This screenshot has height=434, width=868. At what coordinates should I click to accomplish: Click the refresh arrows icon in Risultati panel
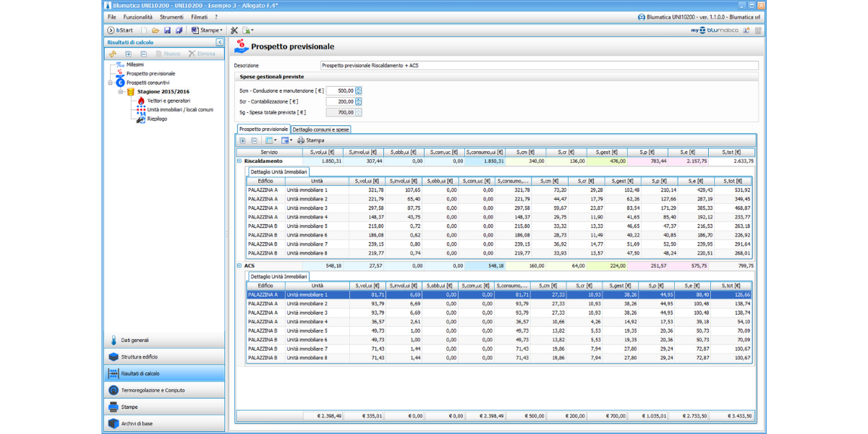click(x=113, y=54)
